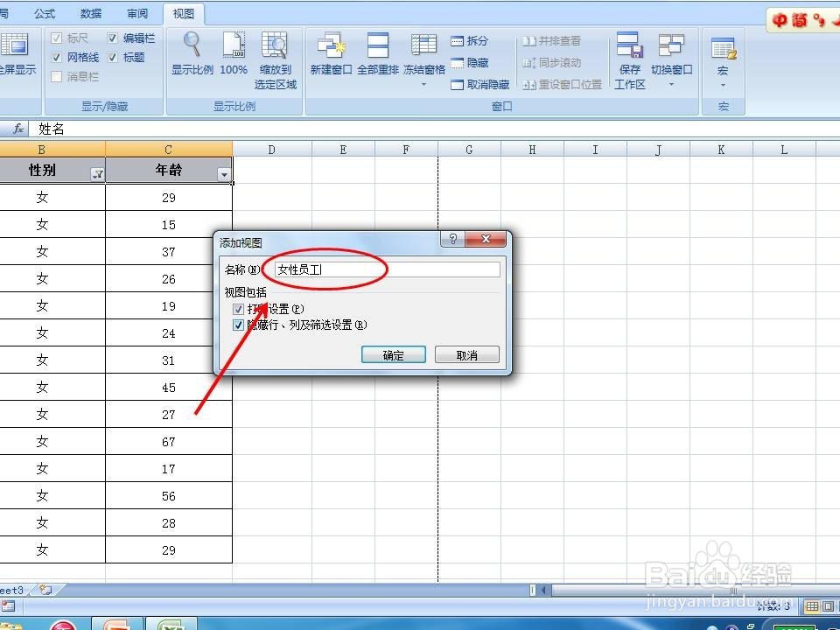Open a 新建窗口 new window
Image resolution: width=840 pixels, height=630 pixels.
331,53
